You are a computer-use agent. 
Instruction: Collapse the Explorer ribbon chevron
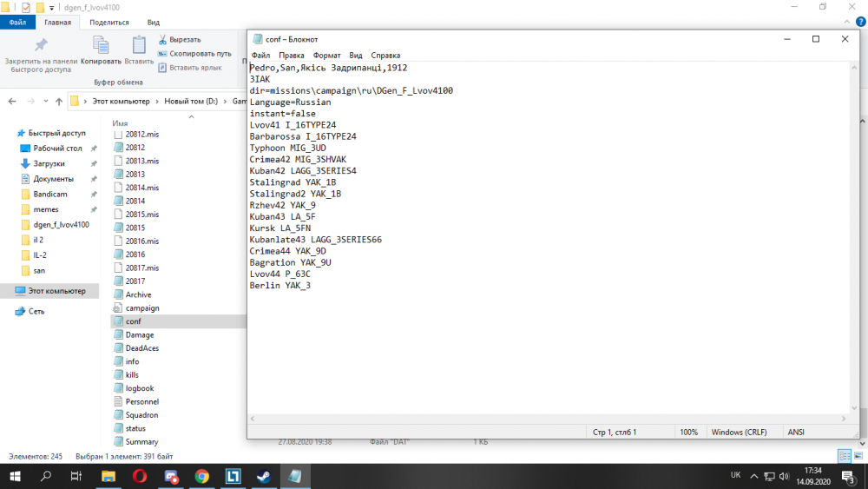[846, 23]
